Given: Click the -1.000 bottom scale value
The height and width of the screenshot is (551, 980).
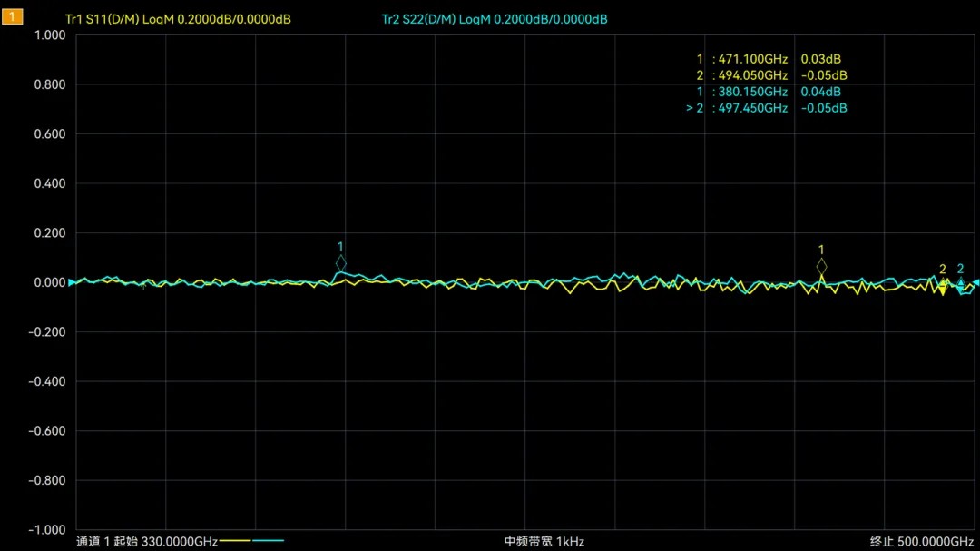Looking at the screenshot, I should click(47, 530).
